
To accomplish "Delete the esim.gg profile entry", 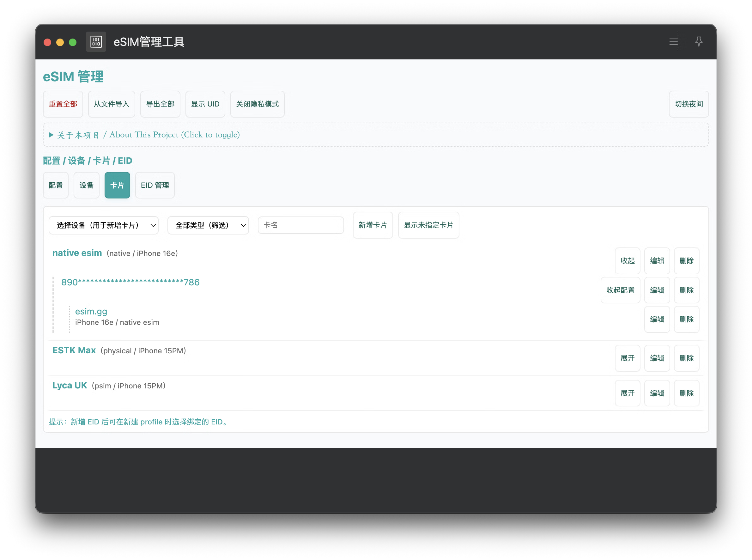I will [686, 319].
